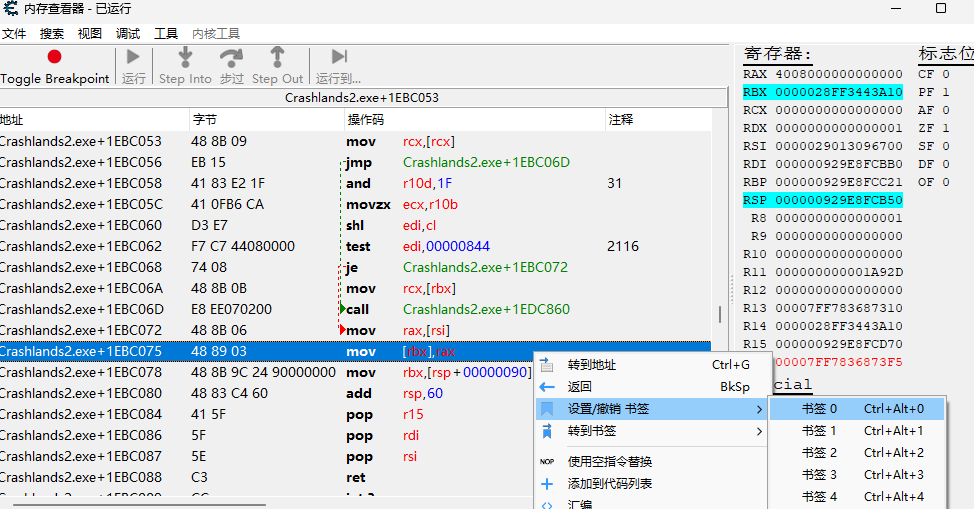The width and height of the screenshot is (974, 509).
Task: Click the Step Over (步过) icon
Action: click(x=231, y=58)
